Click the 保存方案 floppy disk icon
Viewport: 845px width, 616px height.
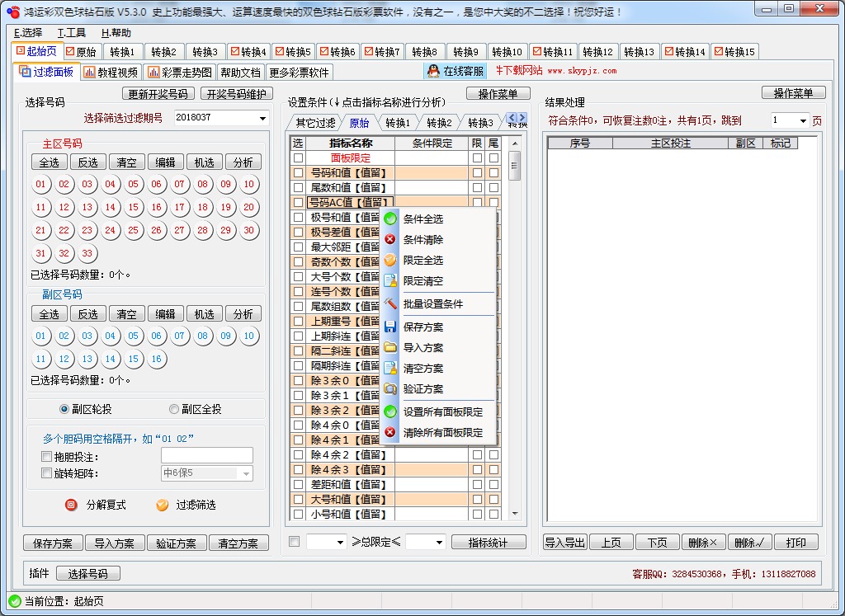click(390, 325)
